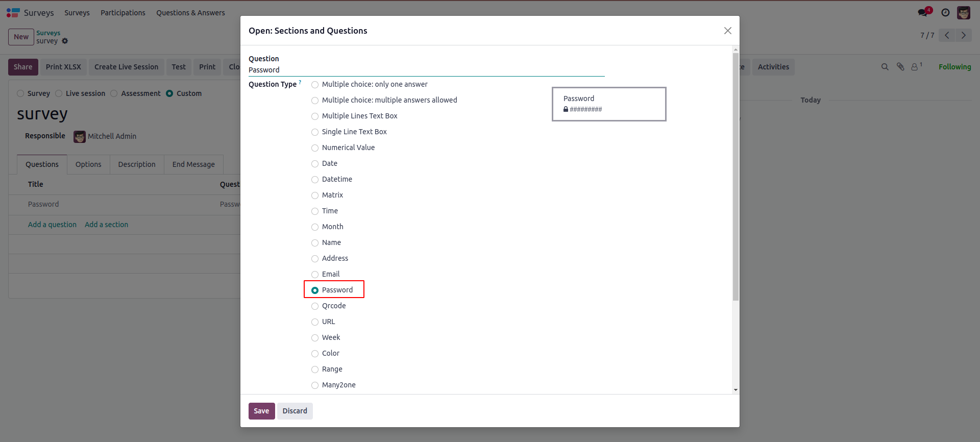Open the activities clock icon
Image resolution: width=980 pixels, height=442 pixels.
[x=945, y=12]
